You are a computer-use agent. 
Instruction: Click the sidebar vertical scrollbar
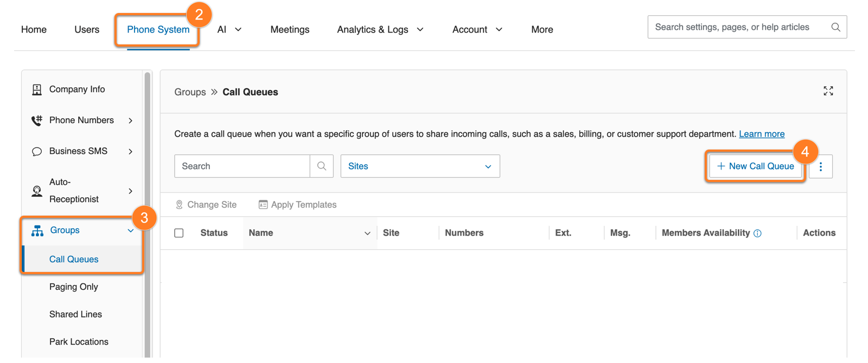pos(147,217)
